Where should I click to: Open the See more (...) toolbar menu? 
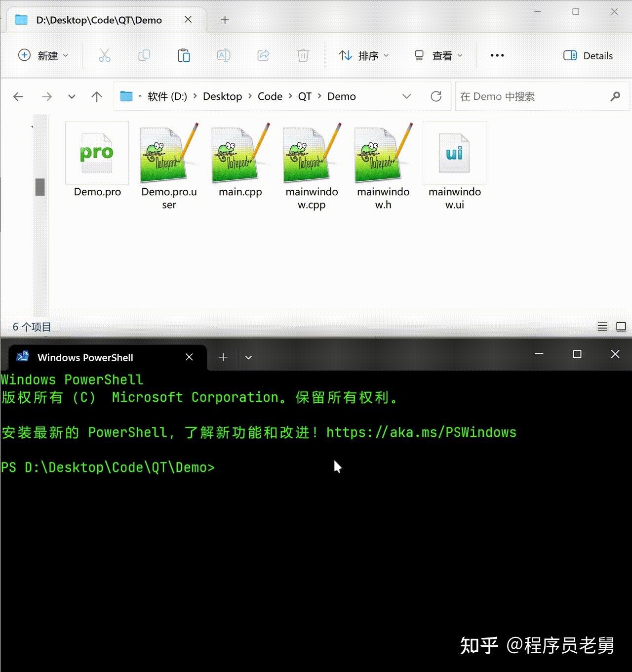pos(497,55)
